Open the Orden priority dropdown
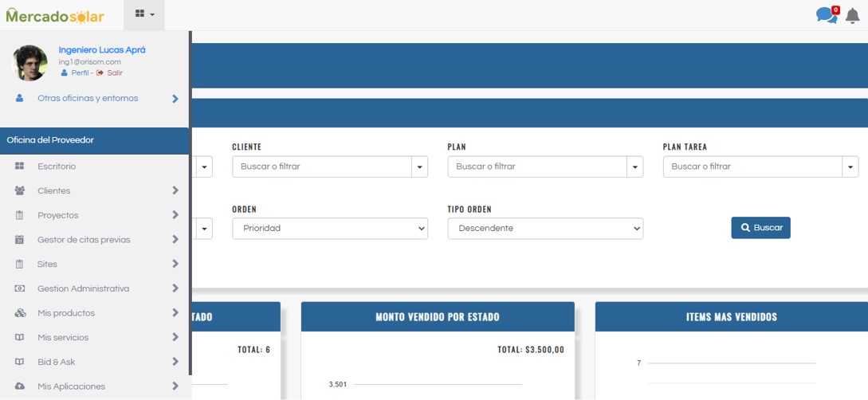868x400 pixels. click(329, 229)
